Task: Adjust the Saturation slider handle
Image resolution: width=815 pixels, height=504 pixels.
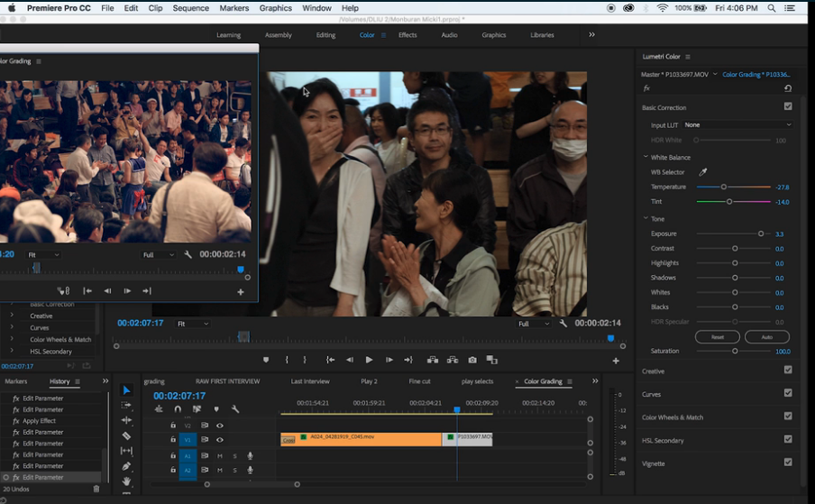Action: click(x=735, y=351)
